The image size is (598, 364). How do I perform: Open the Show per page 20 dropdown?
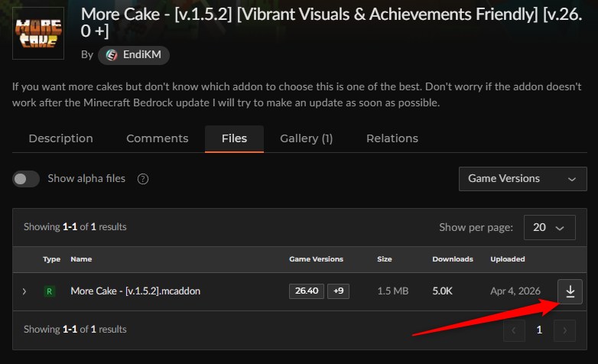point(550,227)
